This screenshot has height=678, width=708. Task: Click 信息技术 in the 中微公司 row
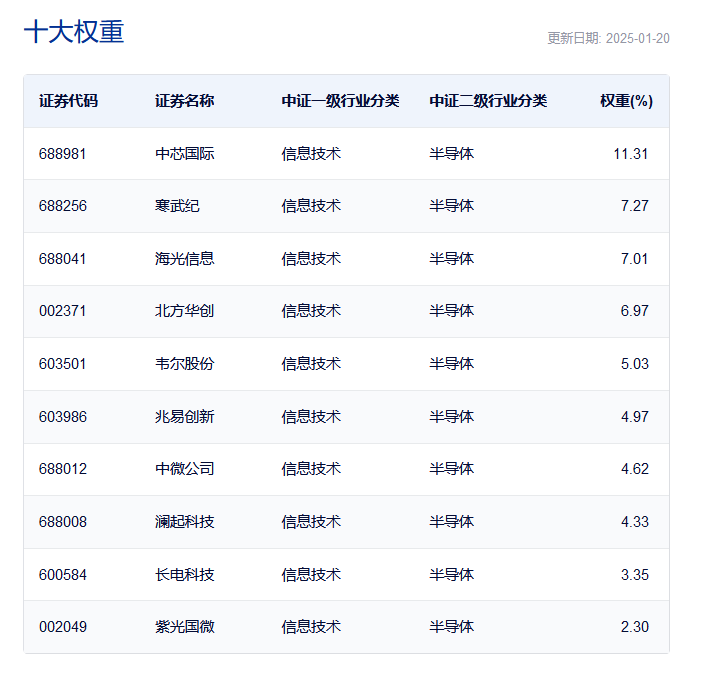click(311, 469)
